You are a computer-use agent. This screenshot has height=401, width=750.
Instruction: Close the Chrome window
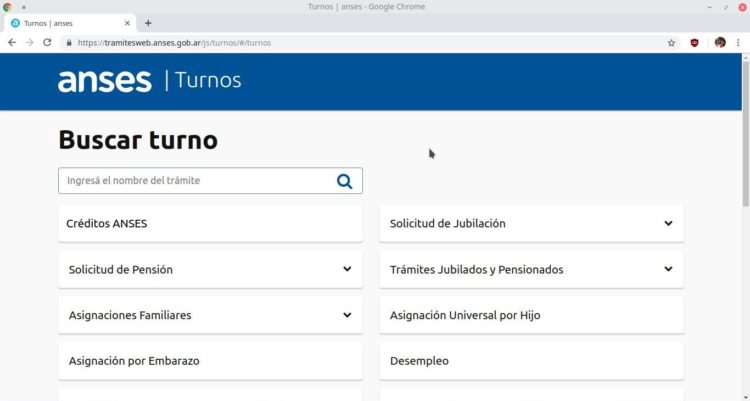pyautogui.click(x=743, y=7)
